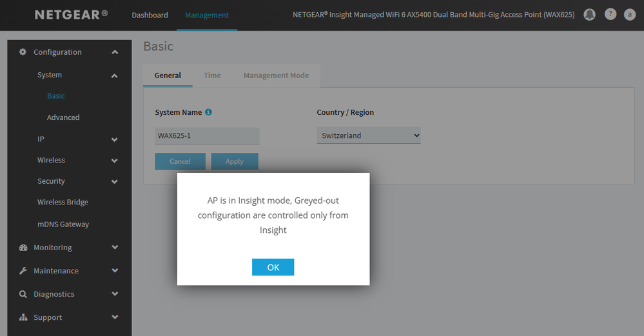Screen dimensions: 644x336
Task: Click the Configuration label in sidebar
Action: (57, 52)
